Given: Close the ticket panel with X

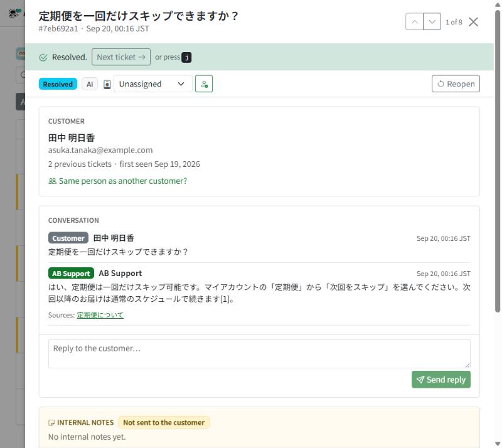Looking at the screenshot, I should pyautogui.click(x=473, y=22).
